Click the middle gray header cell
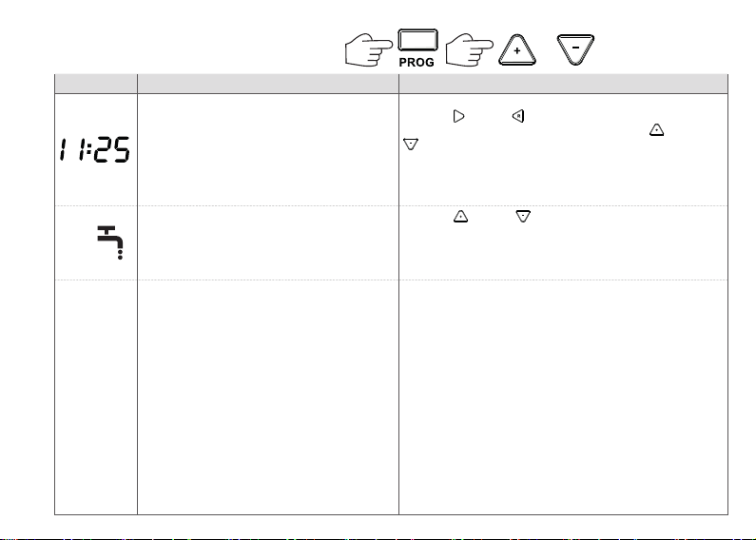756x540 pixels. [x=268, y=84]
